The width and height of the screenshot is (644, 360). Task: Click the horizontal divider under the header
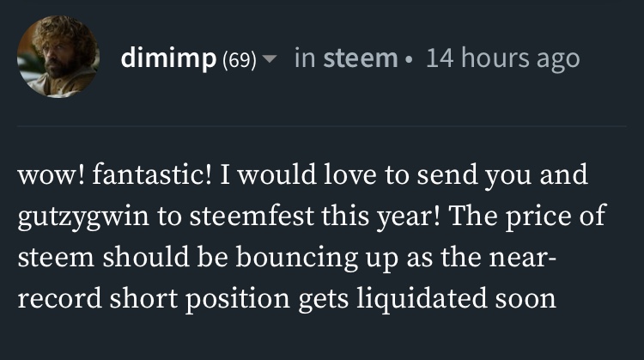[322, 126]
